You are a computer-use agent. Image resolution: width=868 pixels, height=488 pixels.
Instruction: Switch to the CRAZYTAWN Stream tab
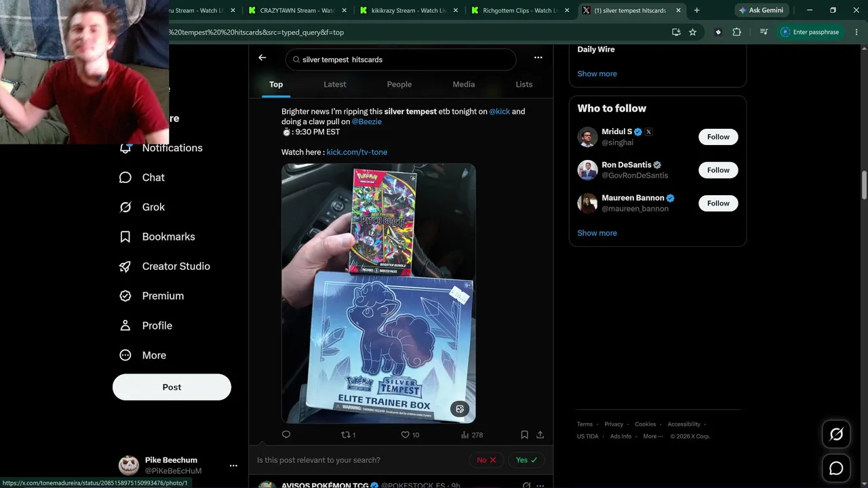tap(298, 10)
